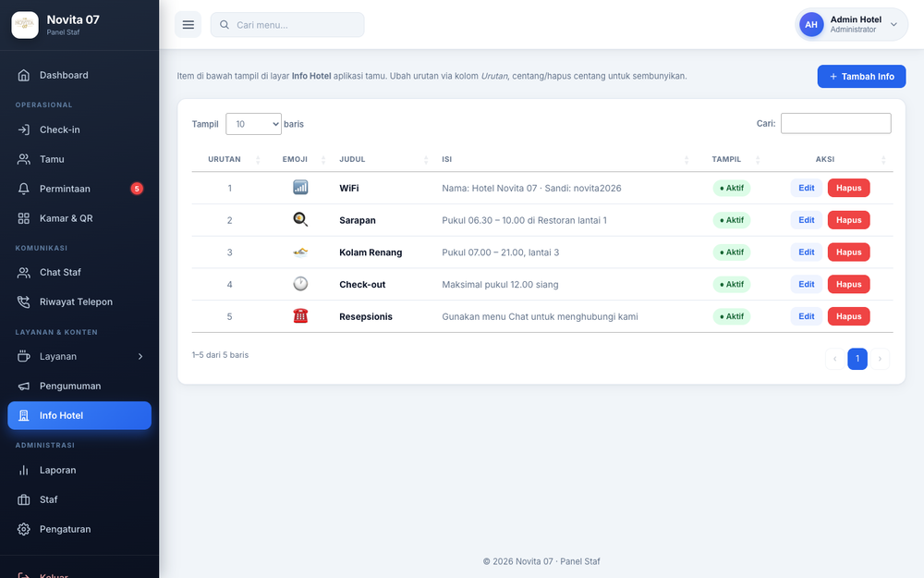924x578 pixels.
Task: Edit the Check-out row
Action: (x=806, y=284)
